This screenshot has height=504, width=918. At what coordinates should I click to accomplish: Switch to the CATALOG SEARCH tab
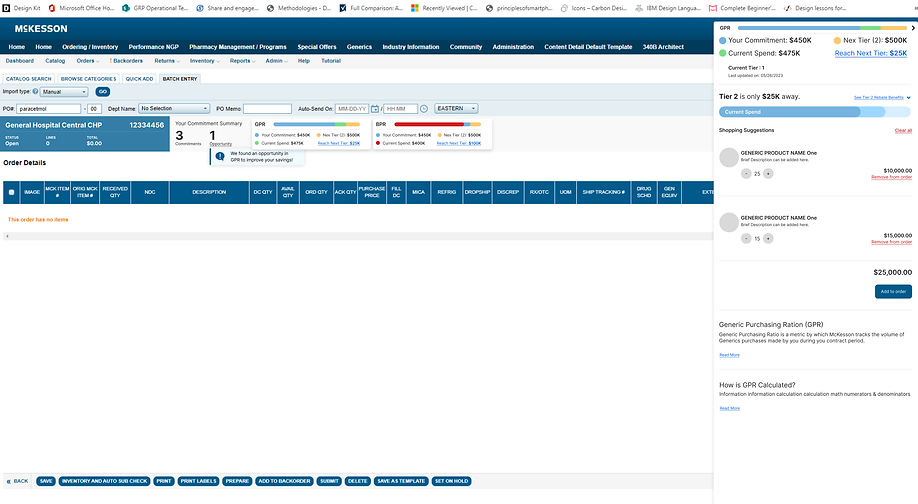29,78
